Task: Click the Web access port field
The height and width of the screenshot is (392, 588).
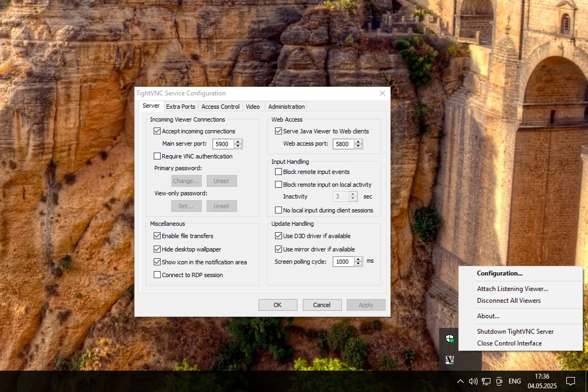Action: [x=343, y=144]
